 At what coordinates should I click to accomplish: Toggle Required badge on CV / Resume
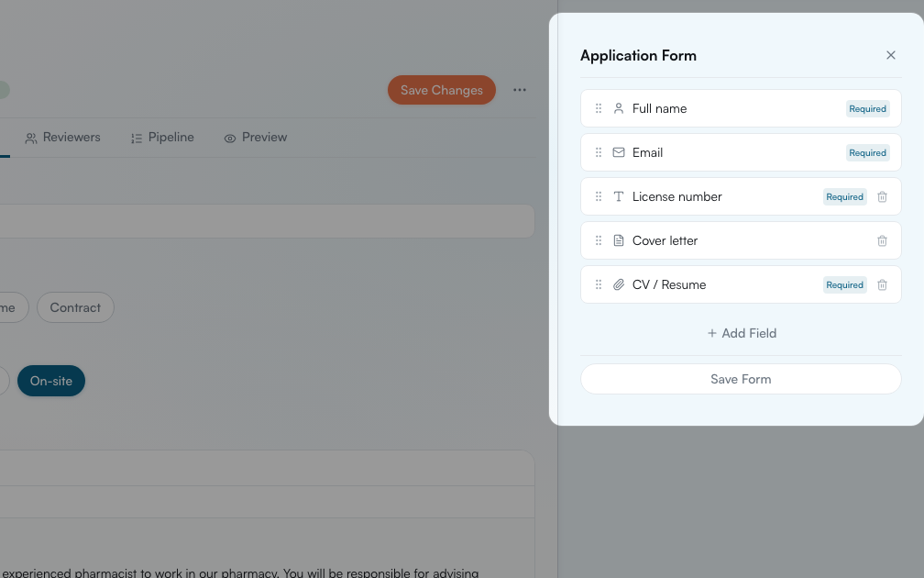pyautogui.click(x=844, y=284)
